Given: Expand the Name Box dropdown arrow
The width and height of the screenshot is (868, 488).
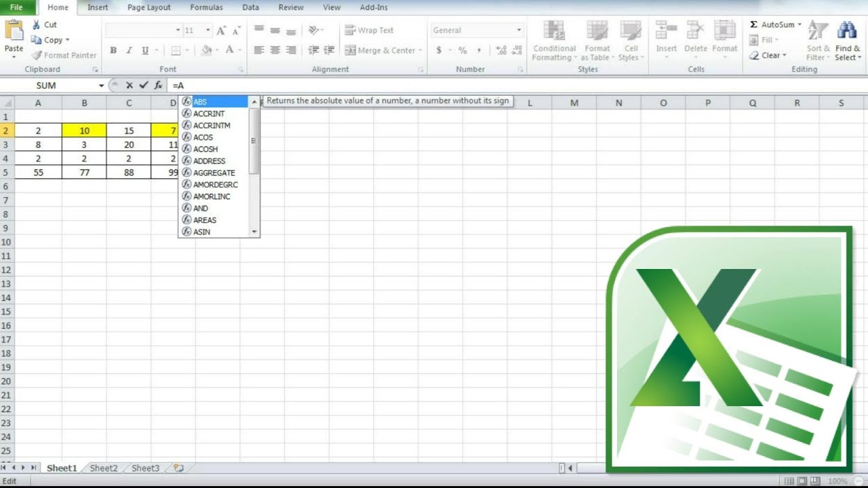Looking at the screenshot, I should click(101, 85).
